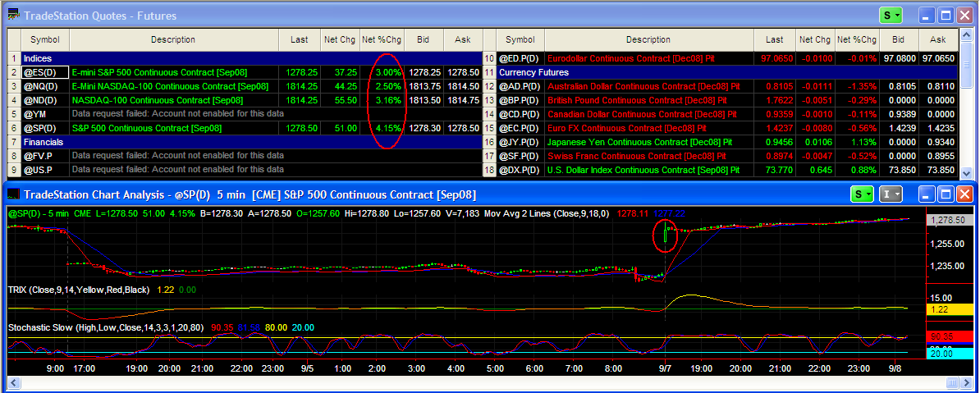Open the green S dropdown in Chart Analysis window

[863, 195]
